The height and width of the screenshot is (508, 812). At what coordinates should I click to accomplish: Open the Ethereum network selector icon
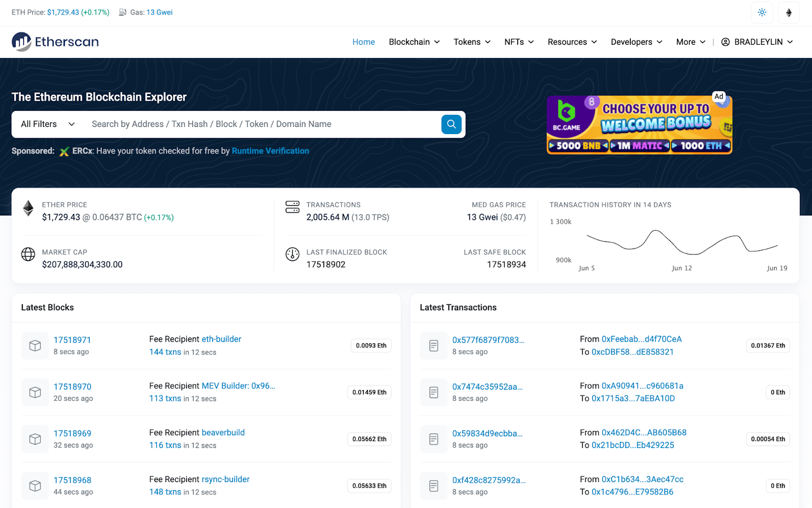point(789,13)
